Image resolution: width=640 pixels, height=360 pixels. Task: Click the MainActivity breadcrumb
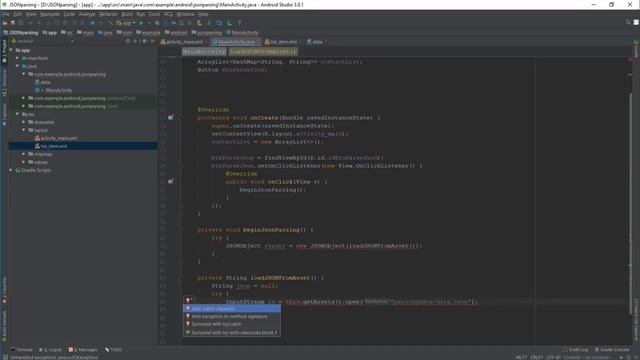pyautogui.click(x=242, y=33)
